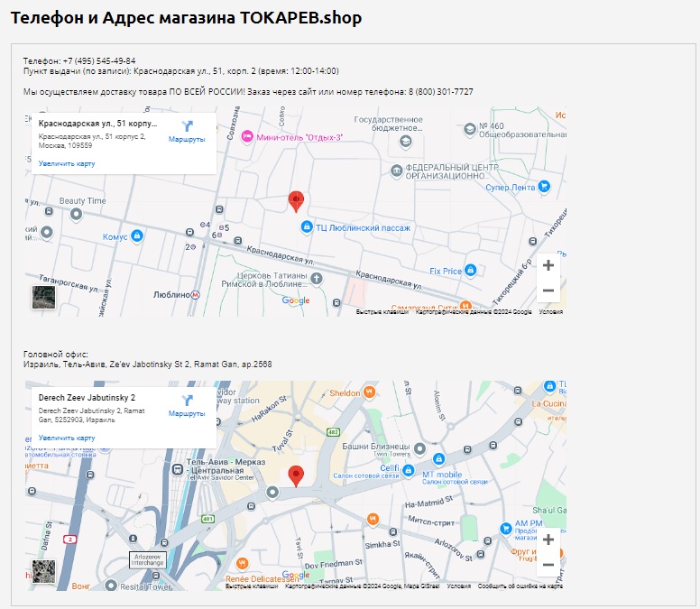Screen dimensions: 700x609
Task: Open 'Условия' link on Ramat Gan map
Action: pos(459,586)
